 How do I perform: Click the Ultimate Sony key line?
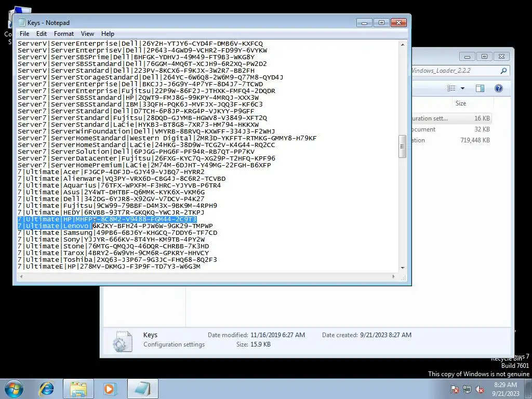tap(111, 240)
